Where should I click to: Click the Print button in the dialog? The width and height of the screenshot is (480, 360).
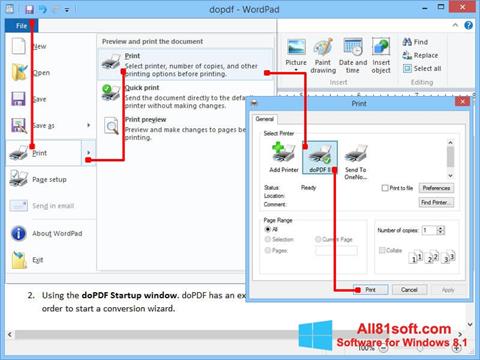(370, 290)
